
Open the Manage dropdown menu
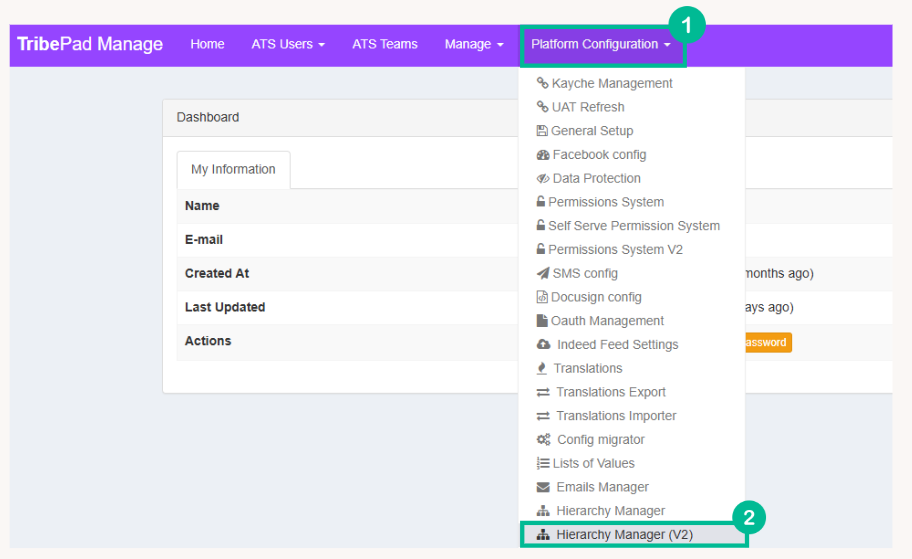(x=474, y=44)
